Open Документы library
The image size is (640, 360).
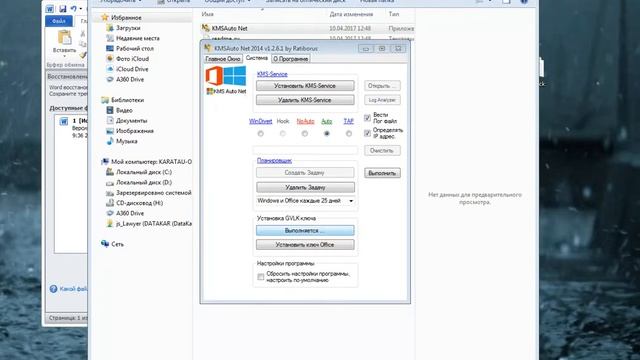(x=131, y=120)
